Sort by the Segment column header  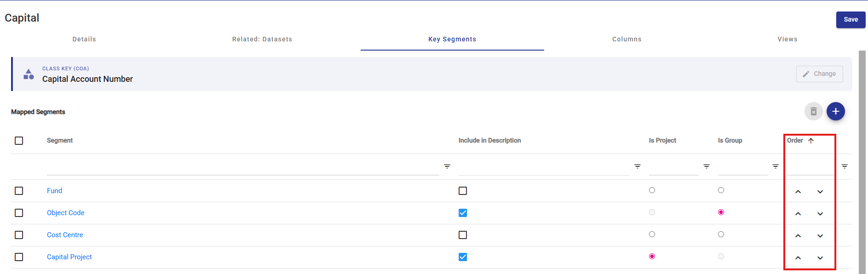tap(60, 141)
